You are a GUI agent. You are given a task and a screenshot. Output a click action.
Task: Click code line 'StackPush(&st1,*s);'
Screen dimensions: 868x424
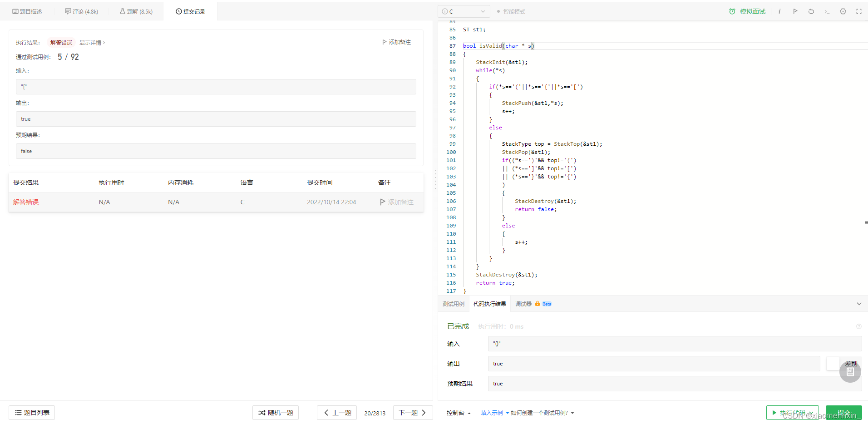click(533, 103)
